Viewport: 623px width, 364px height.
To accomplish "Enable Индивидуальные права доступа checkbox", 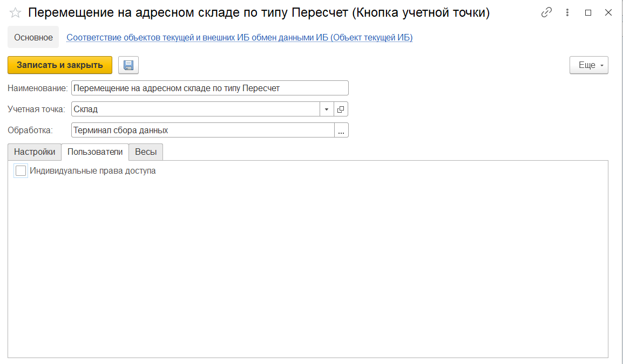I will click(21, 170).
